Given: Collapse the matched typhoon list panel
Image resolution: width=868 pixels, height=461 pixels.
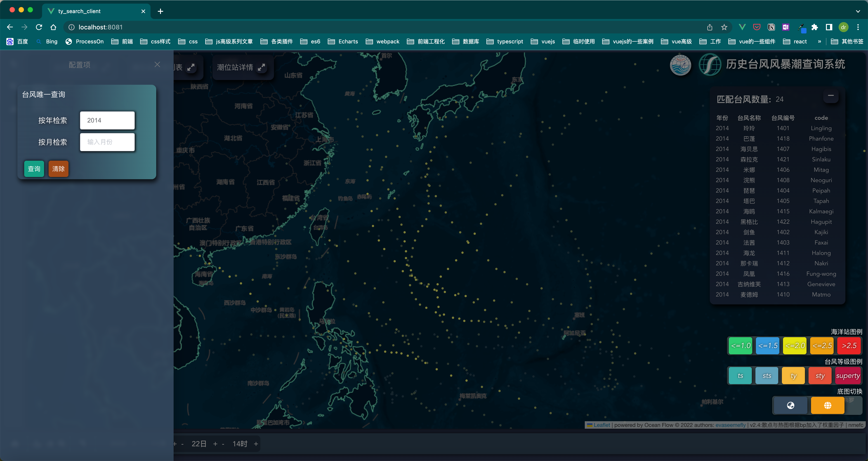Looking at the screenshot, I should tap(831, 96).
